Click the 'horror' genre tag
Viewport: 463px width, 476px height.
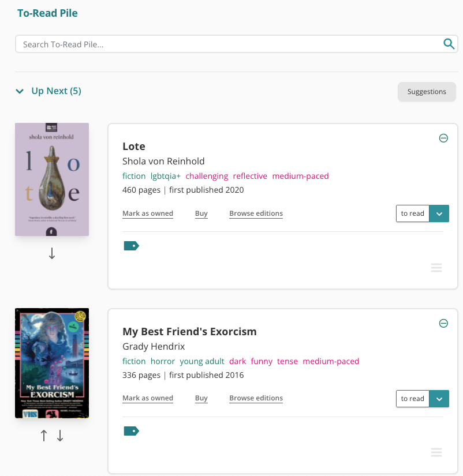(x=163, y=361)
